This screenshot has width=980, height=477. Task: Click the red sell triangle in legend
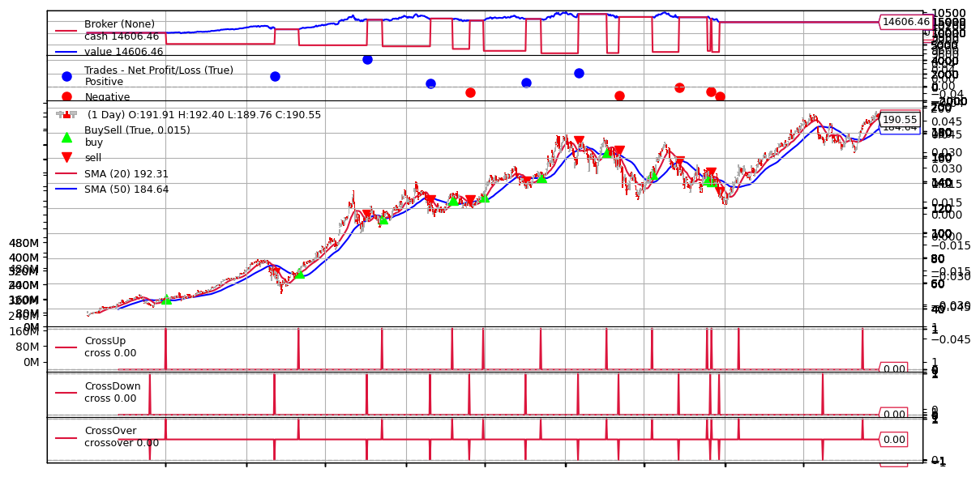click(66, 158)
